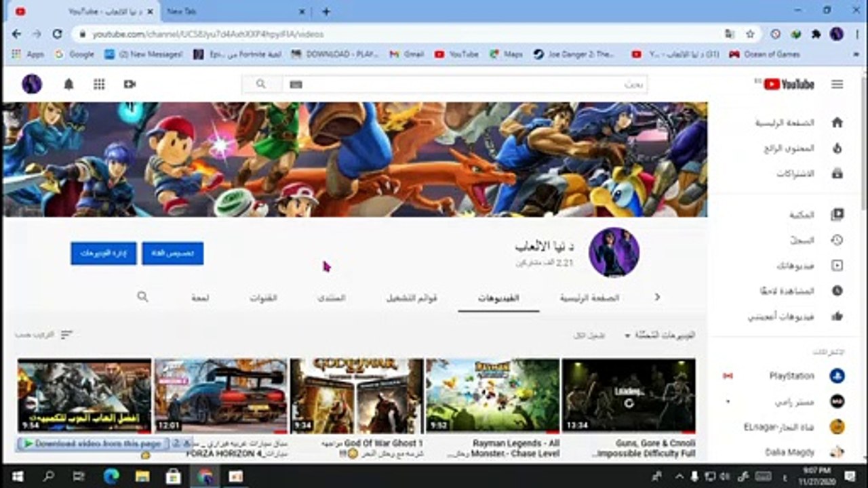Click the Chrome address bar

click(x=400, y=33)
